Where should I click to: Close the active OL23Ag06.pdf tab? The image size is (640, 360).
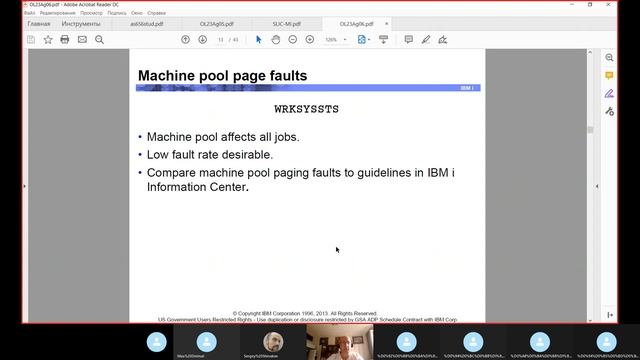click(387, 24)
